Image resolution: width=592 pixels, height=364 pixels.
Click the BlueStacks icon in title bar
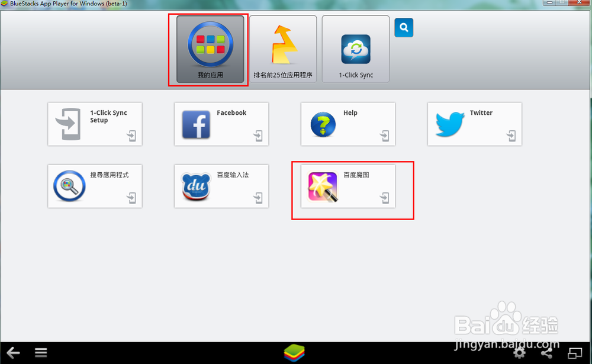[x=4, y=4]
